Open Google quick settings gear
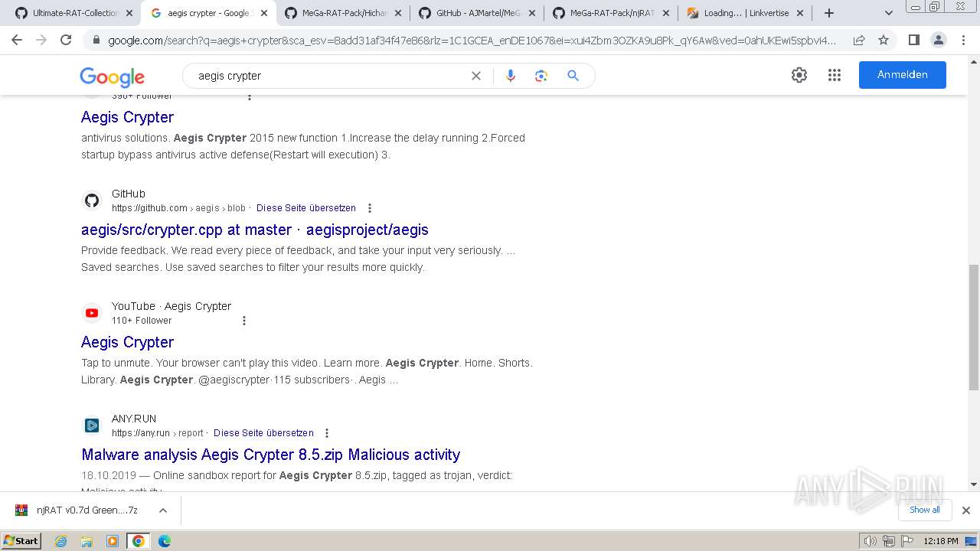Viewport: 980px width, 551px height. click(x=799, y=75)
